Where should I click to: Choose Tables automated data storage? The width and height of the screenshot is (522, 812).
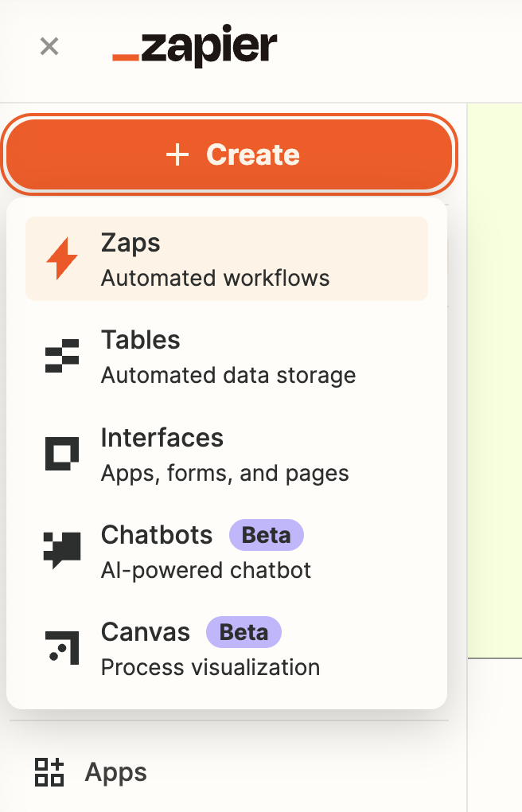[x=227, y=357]
